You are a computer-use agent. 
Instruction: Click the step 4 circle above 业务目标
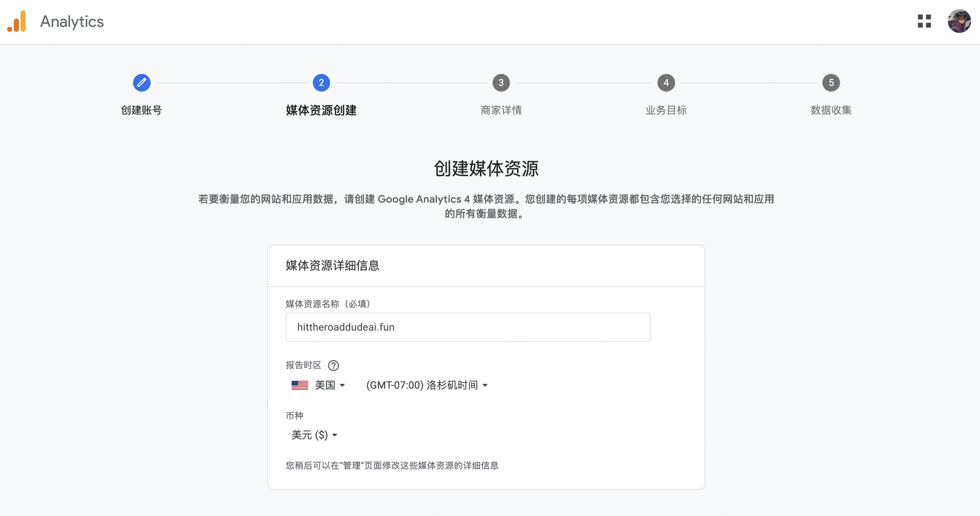click(666, 83)
